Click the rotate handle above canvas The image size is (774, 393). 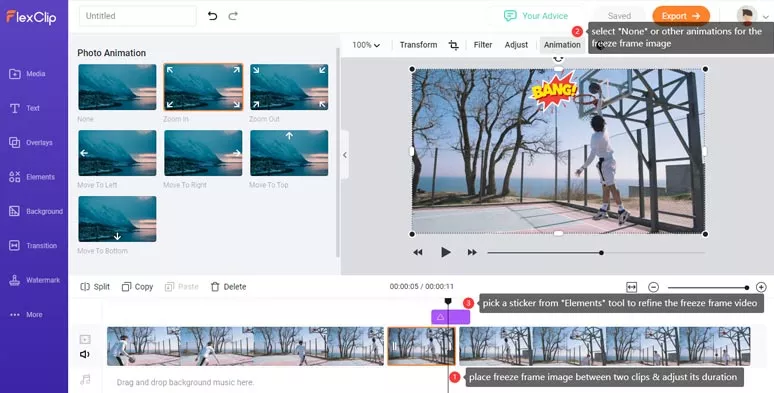click(558, 58)
